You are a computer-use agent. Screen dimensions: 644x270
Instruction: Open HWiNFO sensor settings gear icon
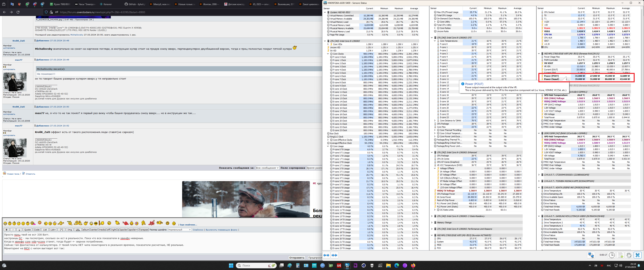point(629,255)
